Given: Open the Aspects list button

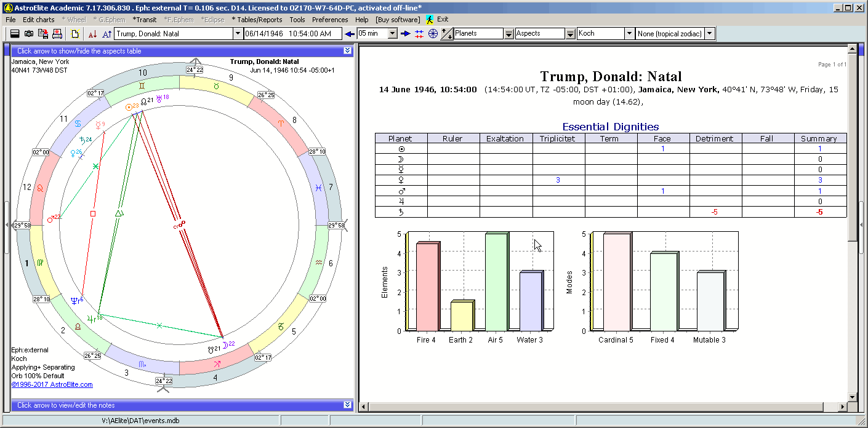Looking at the screenshot, I should click(x=571, y=33).
